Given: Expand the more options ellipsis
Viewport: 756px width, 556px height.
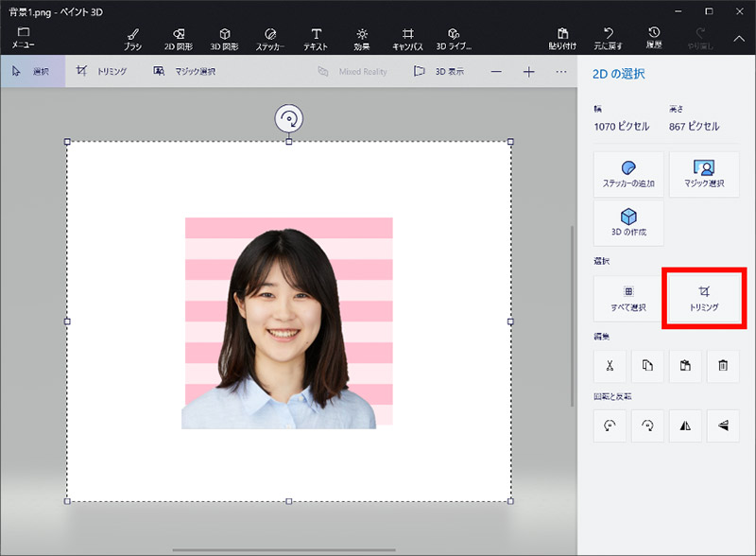Looking at the screenshot, I should (561, 72).
